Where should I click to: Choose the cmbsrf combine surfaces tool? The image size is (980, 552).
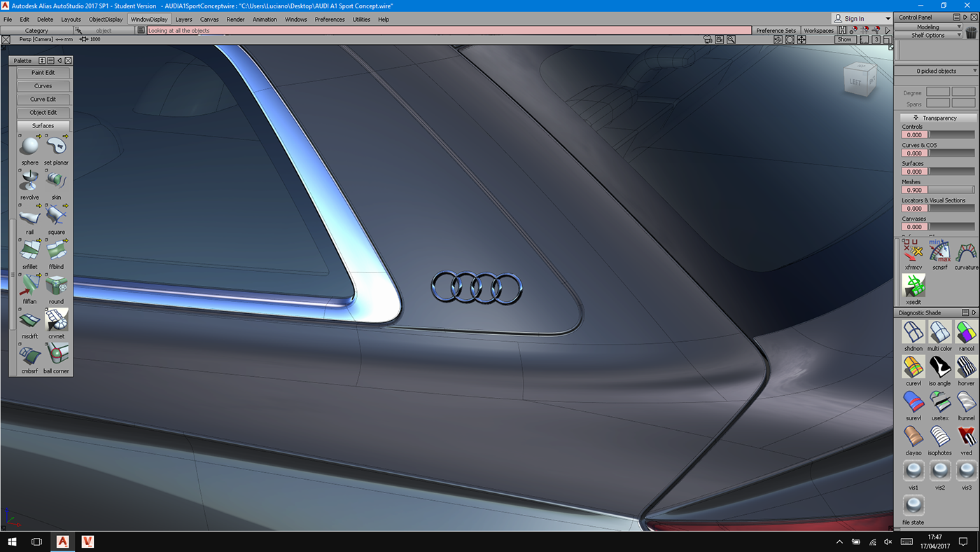(x=29, y=354)
